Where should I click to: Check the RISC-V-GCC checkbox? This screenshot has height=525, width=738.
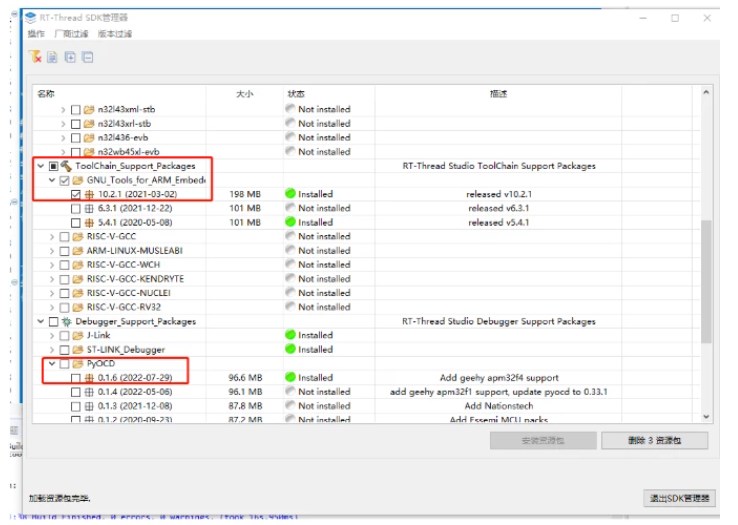[x=65, y=237]
